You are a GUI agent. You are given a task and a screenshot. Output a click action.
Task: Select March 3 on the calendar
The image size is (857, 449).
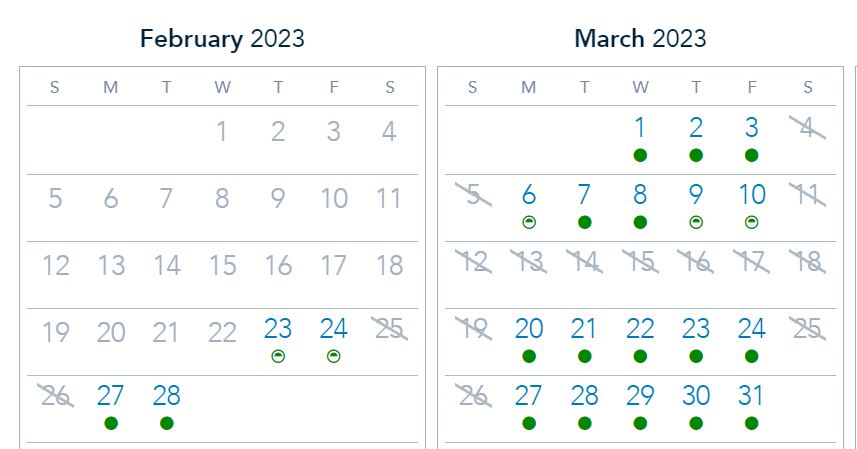click(751, 128)
